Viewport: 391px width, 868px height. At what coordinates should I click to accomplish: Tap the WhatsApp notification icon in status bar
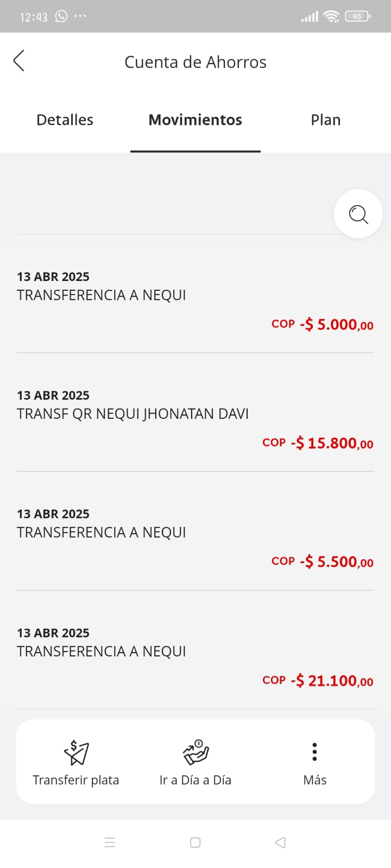pyautogui.click(x=61, y=16)
